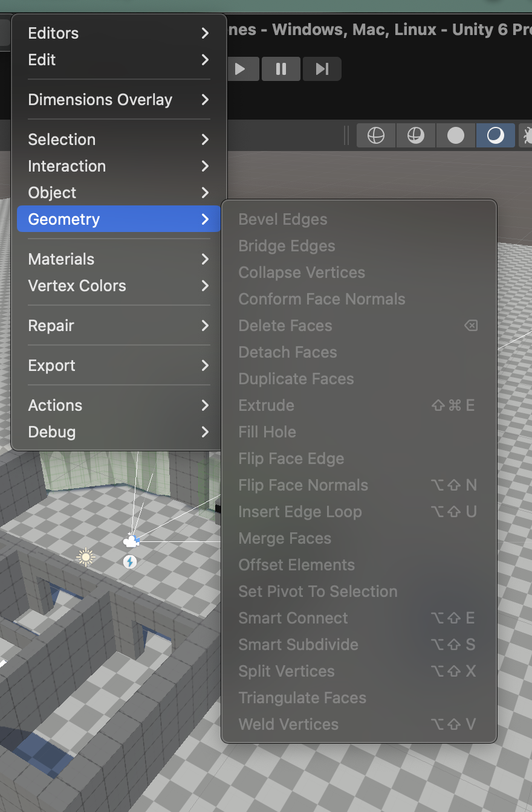Click the bug debug icon
The image size is (532, 812).
(x=527, y=136)
